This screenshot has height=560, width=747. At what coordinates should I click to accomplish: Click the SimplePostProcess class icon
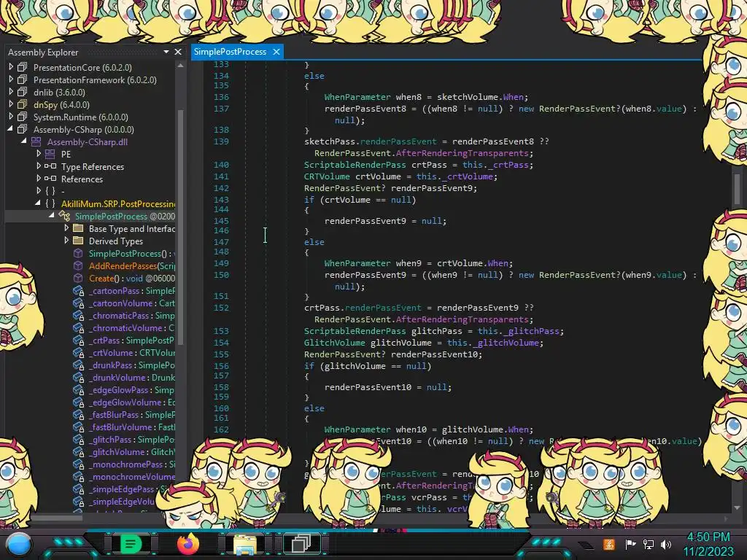[x=64, y=216]
